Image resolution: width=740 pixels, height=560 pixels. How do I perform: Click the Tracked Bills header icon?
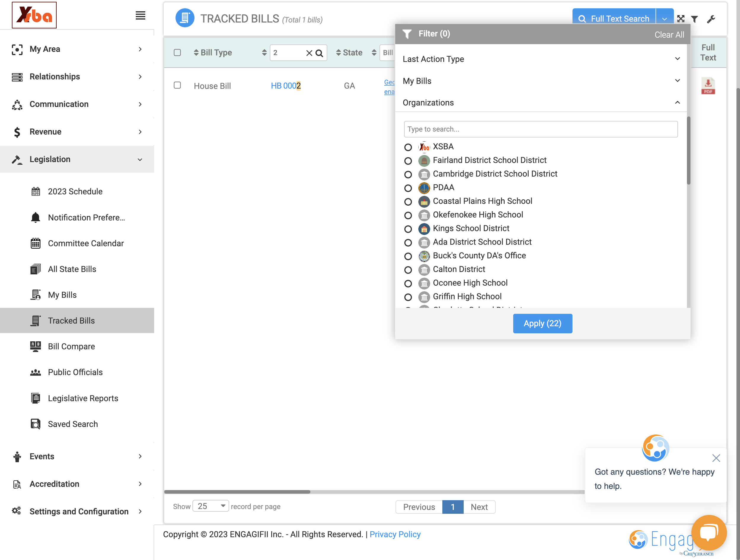click(x=185, y=18)
